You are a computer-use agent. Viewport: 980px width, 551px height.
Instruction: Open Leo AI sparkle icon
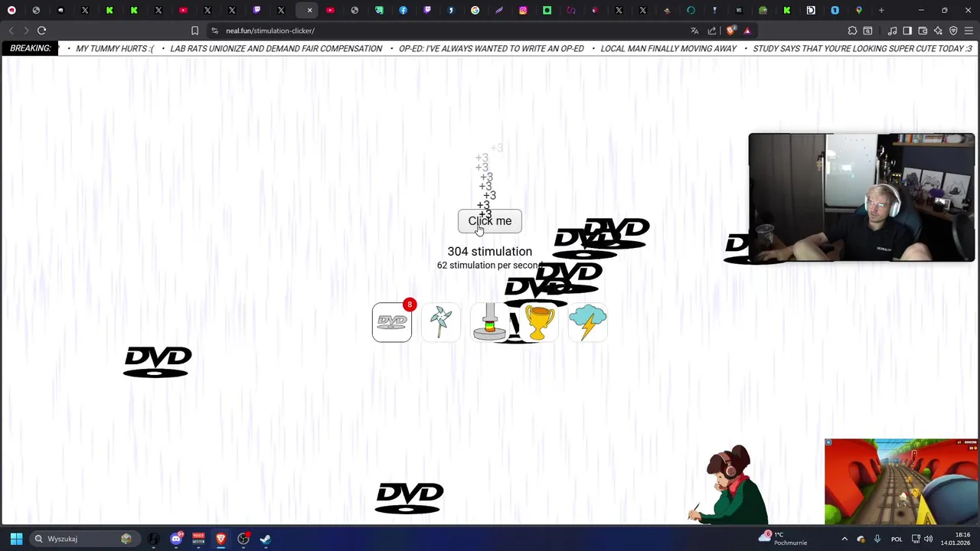pyautogui.click(x=938, y=31)
